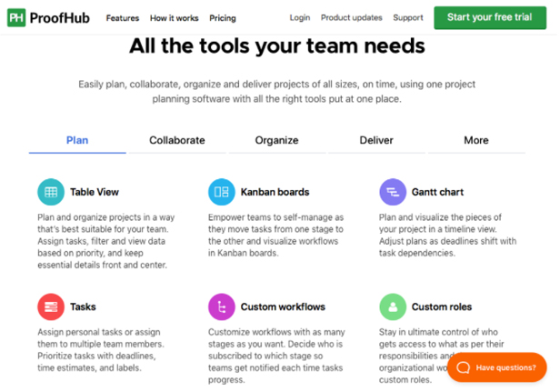Click the Custom roles heading
This screenshot has height=392, width=560.
pyautogui.click(x=442, y=307)
